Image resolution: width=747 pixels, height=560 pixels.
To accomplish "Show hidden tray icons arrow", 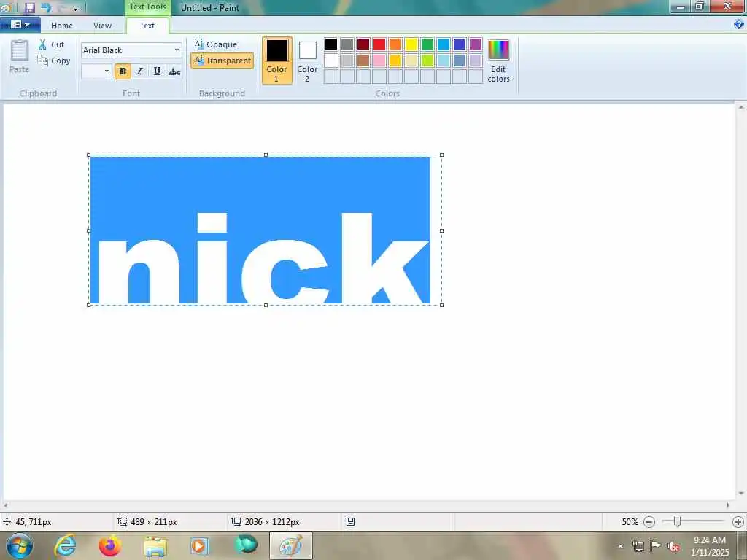I will coord(620,546).
